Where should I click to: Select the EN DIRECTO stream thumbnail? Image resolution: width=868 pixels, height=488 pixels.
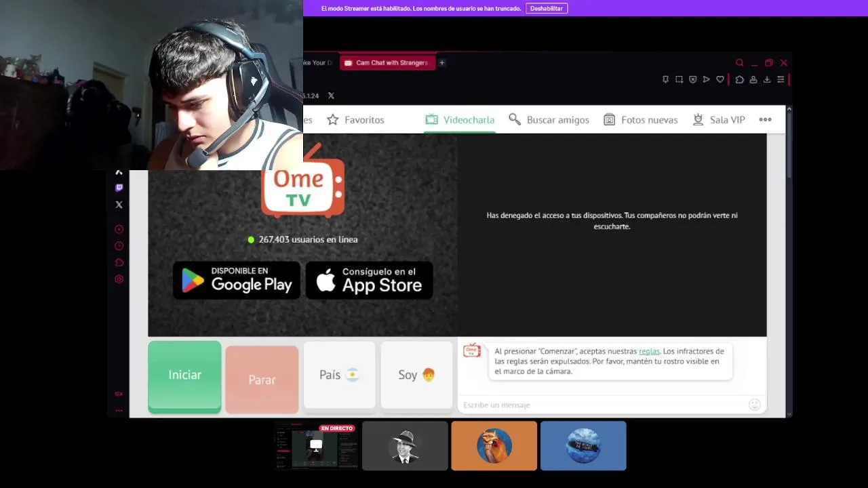click(x=316, y=446)
